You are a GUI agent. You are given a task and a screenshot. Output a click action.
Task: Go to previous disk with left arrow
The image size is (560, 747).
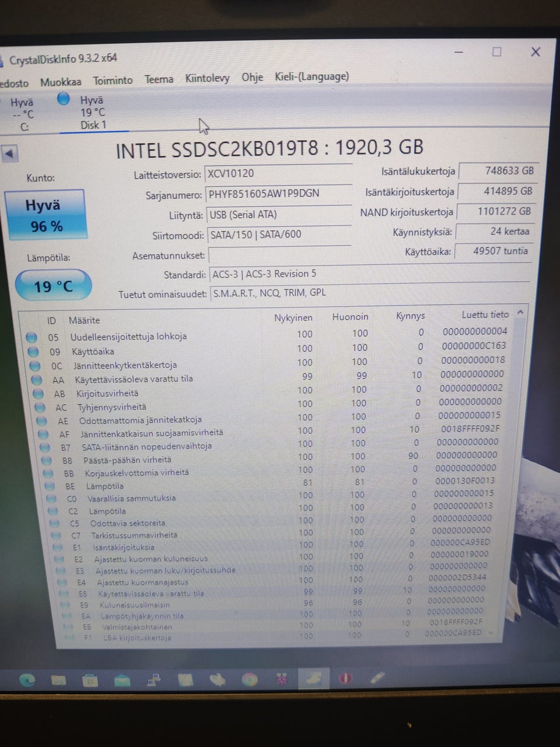pyautogui.click(x=9, y=154)
